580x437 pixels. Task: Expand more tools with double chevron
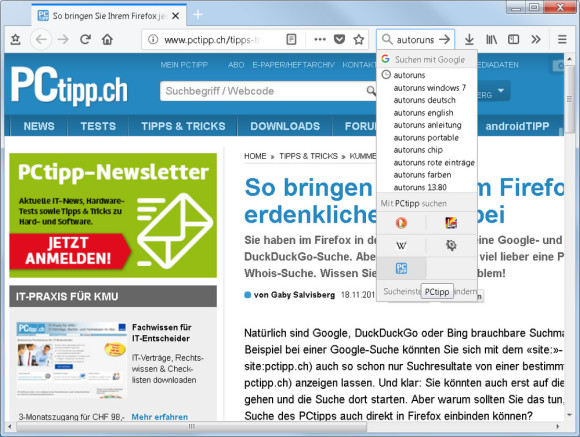coord(536,39)
